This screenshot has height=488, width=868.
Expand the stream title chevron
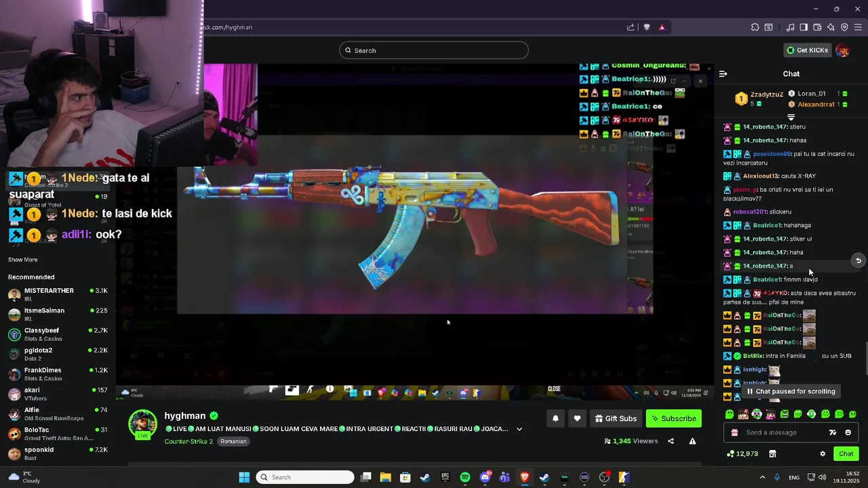[x=519, y=429]
